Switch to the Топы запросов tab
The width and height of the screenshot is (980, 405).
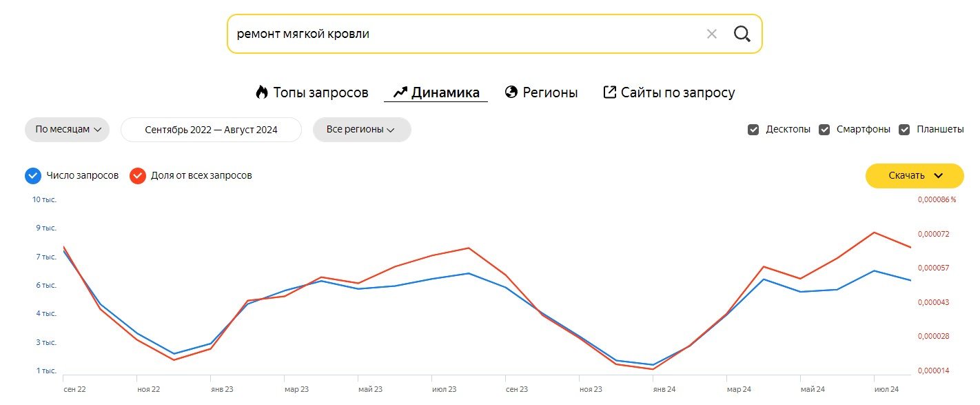coord(320,92)
